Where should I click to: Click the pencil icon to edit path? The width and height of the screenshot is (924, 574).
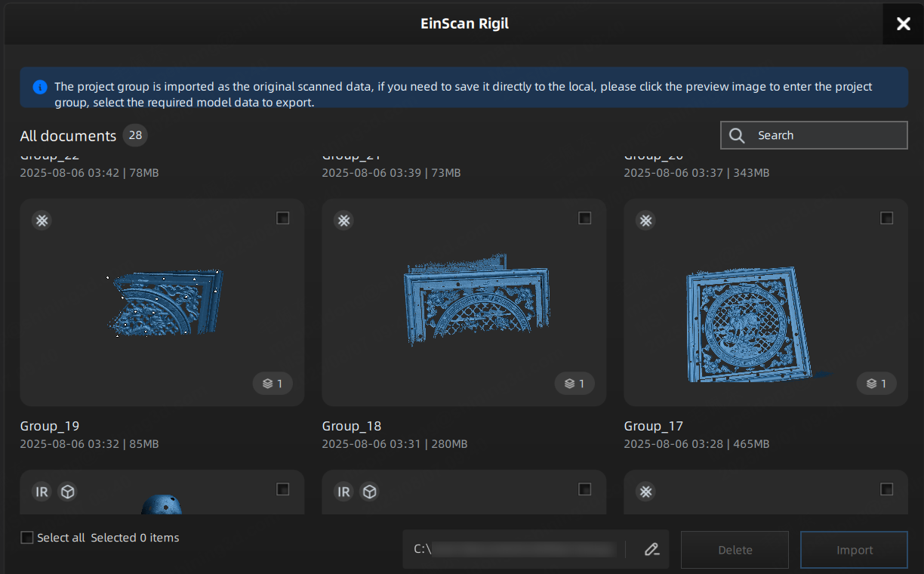pyautogui.click(x=651, y=550)
